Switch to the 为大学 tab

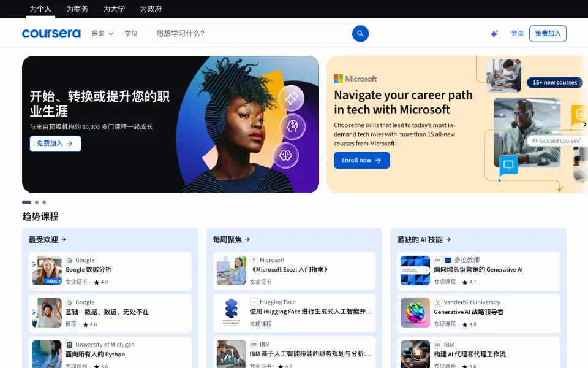pos(114,9)
